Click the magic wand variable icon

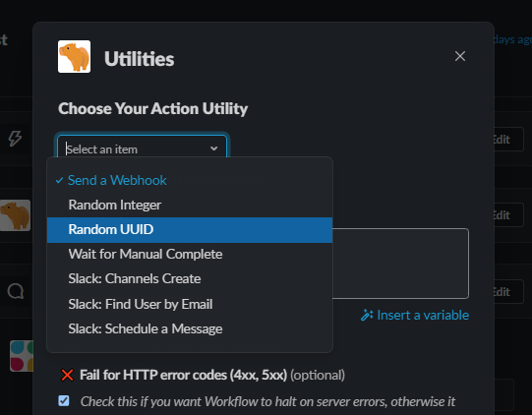coord(367,316)
